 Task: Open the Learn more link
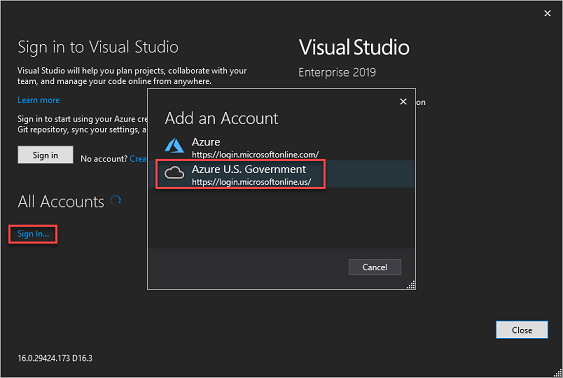coord(38,100)
